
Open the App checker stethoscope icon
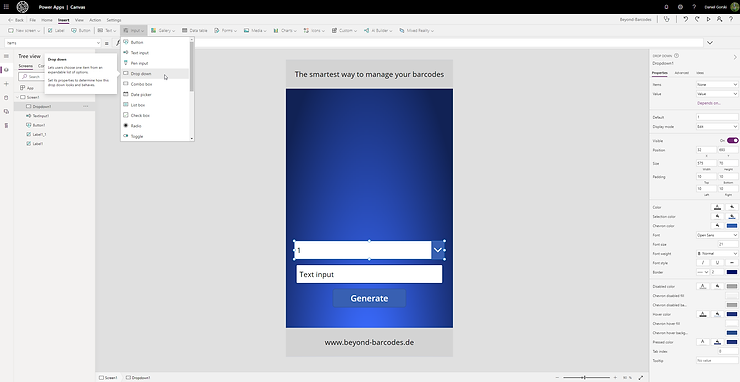(x=666, y=19)
